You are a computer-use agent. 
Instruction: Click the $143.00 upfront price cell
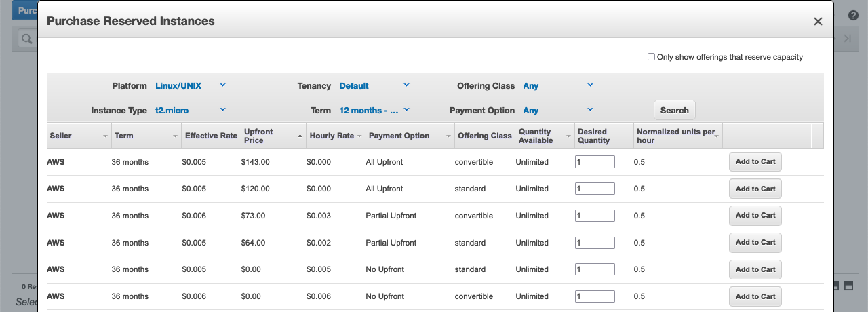tap(256, 162)
